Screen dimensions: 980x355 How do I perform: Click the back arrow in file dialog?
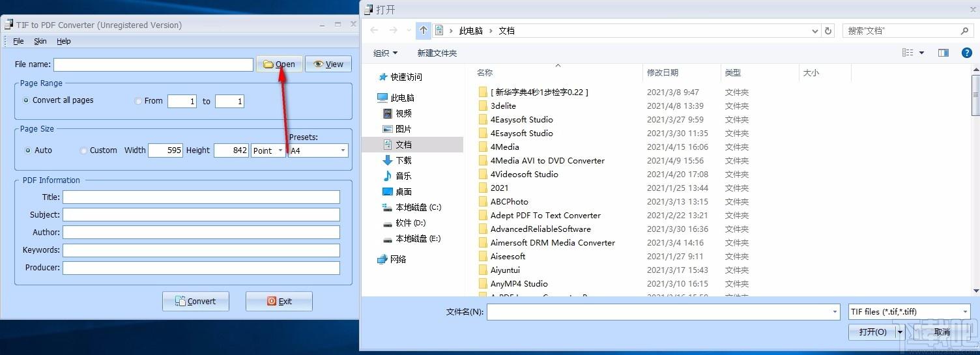click(x=374, y=31)
